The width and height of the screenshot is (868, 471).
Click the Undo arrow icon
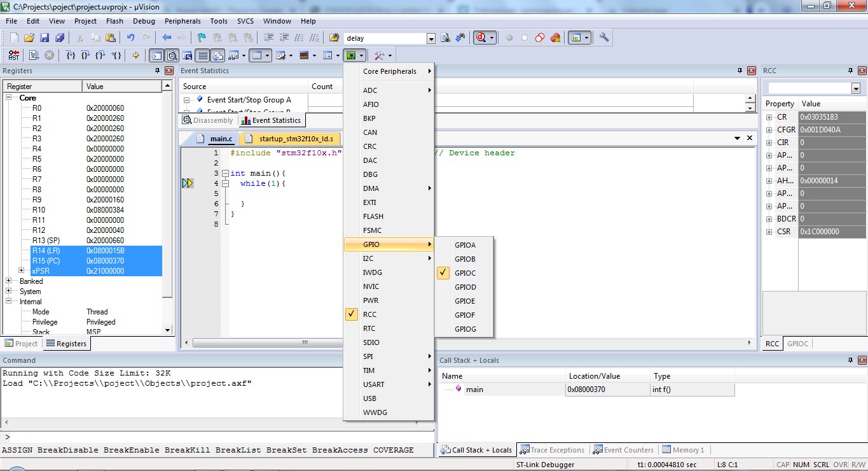130,38
